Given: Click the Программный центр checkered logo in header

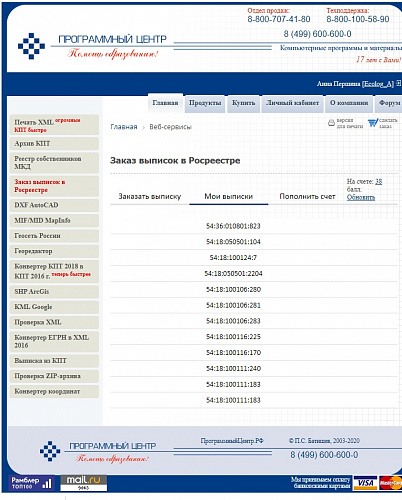Looking at the screenshot, I should 31,46.
